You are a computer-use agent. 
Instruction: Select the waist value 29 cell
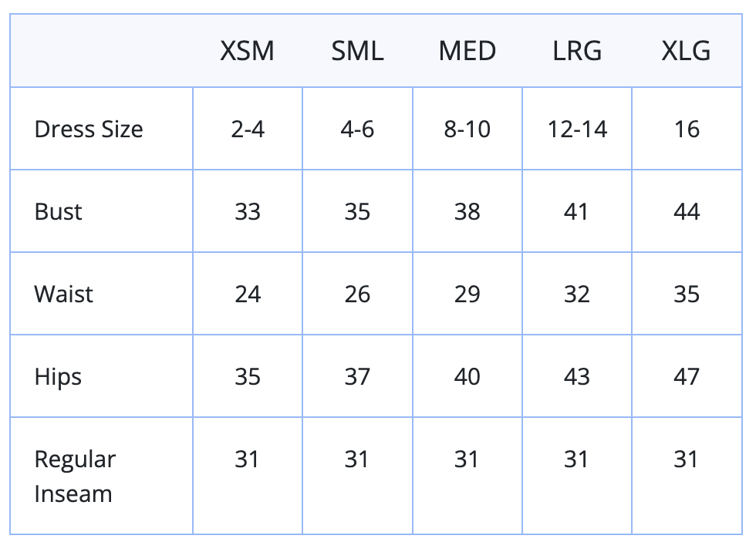pos(467,294)
